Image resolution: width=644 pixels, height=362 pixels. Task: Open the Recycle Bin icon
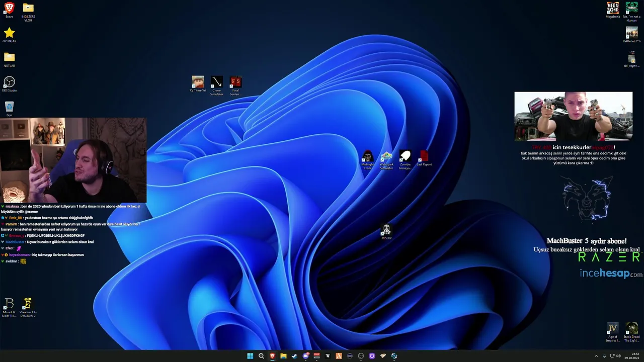[9, 109]
